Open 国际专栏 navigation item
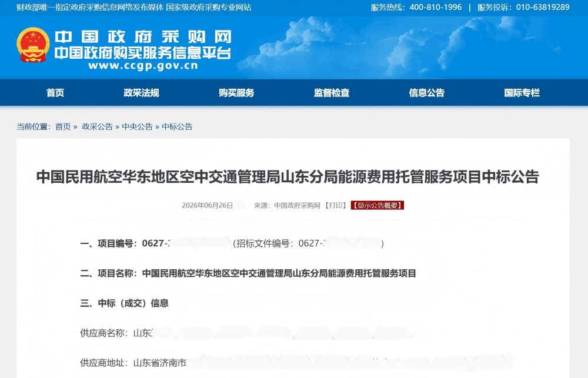This screenshot has width=588, height=378. tap(522, 93)
